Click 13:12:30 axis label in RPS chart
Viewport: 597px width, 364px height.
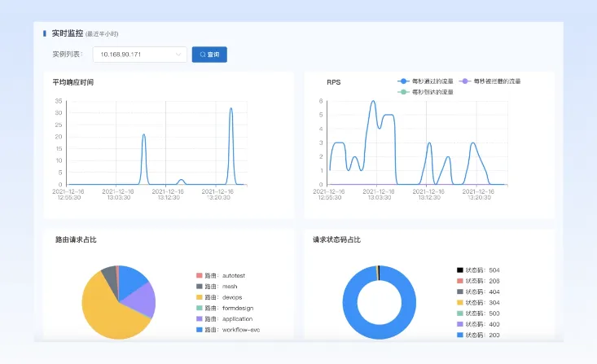(429, 198)
